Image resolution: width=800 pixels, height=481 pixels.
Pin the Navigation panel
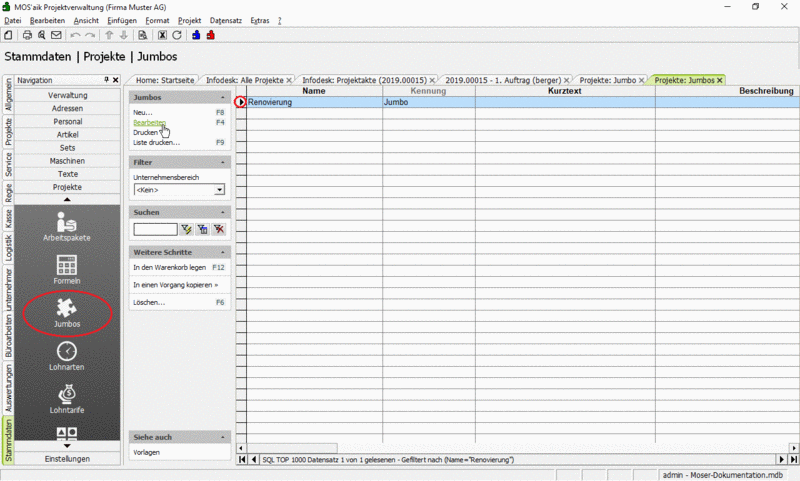click(106, 80)
